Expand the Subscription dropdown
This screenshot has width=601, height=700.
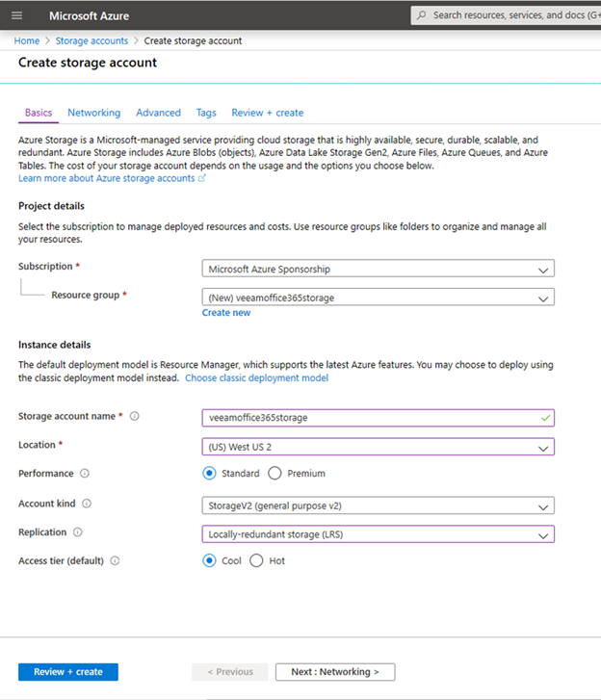pos(379,269)
